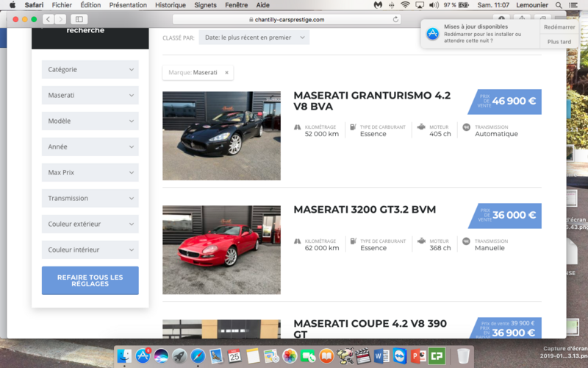Image resolution: width=588 pixels, height=368 pixels.
Task: Choose Plus tard in the update notification
Action: 559,42
